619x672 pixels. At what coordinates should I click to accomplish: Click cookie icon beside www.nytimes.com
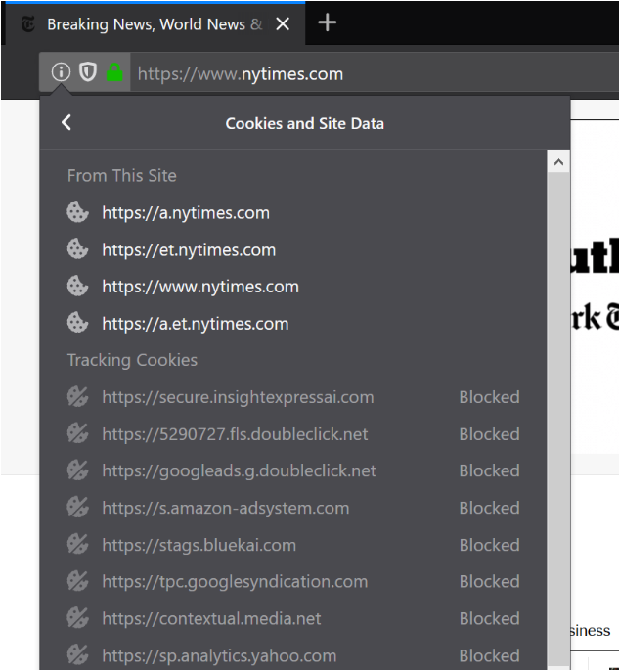[77, 286]
